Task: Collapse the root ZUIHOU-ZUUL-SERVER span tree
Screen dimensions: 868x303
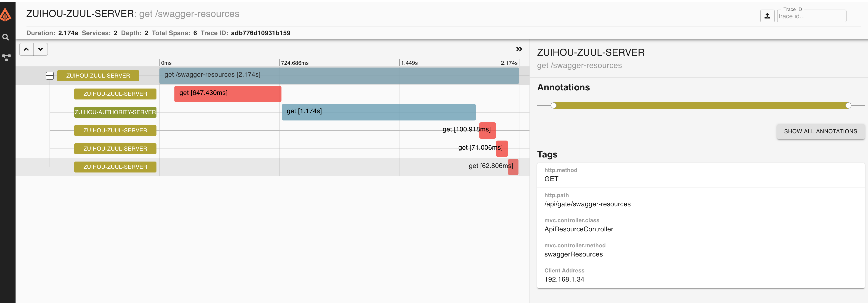Action: (x=50, y=76)
